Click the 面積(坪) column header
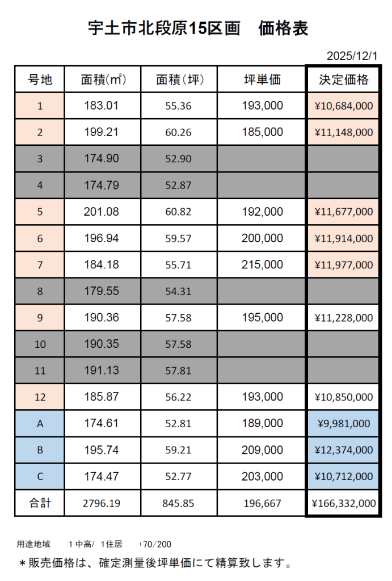392x581 pixels. [179, 80]
